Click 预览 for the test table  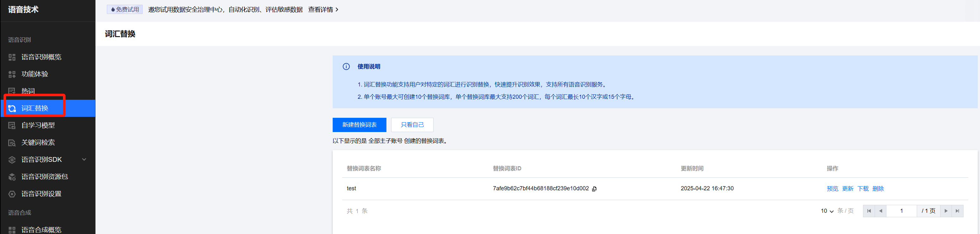click(x=832, y=189)
